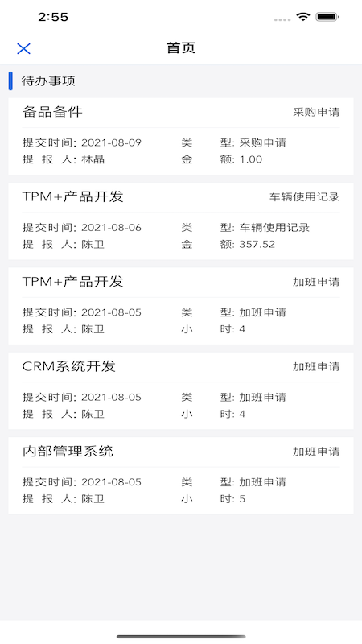362x644 pixels.
Task: Tap the home indicator bar
Action: click(x=181, y=637)
